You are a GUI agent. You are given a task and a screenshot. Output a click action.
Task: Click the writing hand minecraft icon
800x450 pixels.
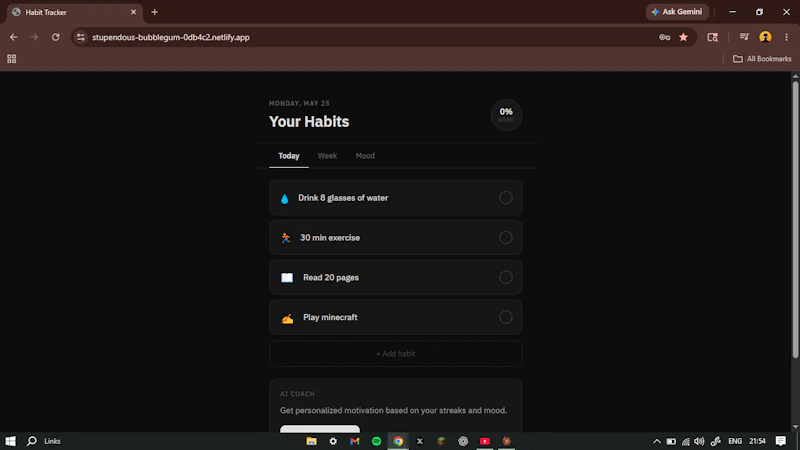coord(287,318)
